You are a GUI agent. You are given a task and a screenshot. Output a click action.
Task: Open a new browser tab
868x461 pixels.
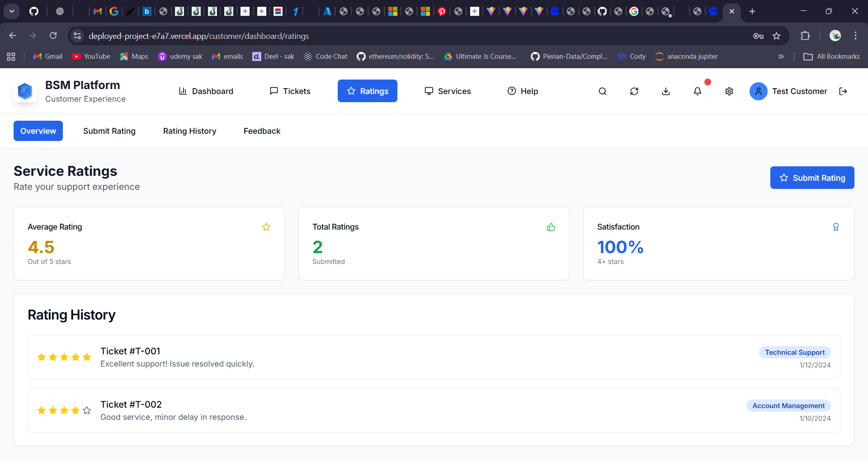(x=752, y=11)
